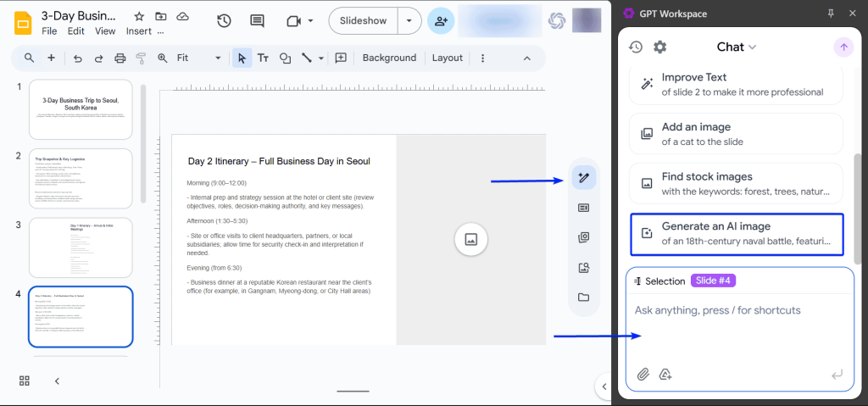Choose Generate an AI image suggestion
This screenshot has width=868, height=406.
point(737,235)
